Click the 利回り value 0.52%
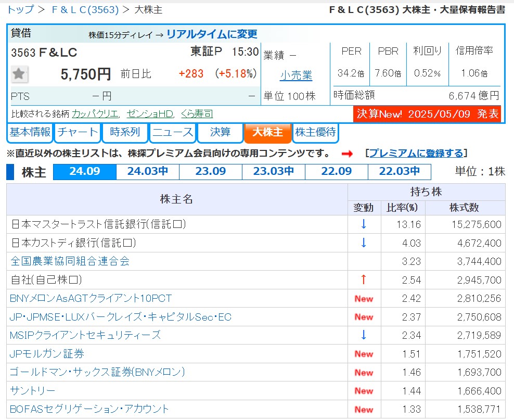Image resolution: width=514 pixels, height=420 pixels. point(427,73)
